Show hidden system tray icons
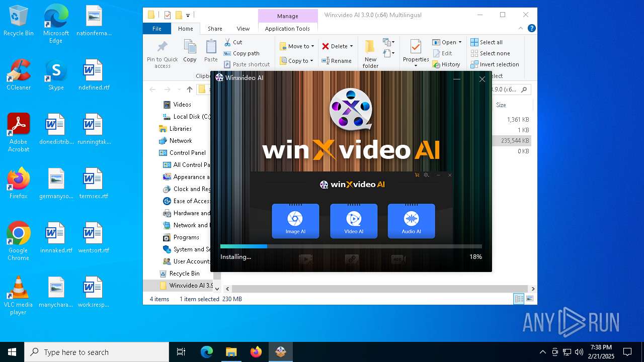Image resolution: width=644 pixels, height=362 pixels. 542,352
